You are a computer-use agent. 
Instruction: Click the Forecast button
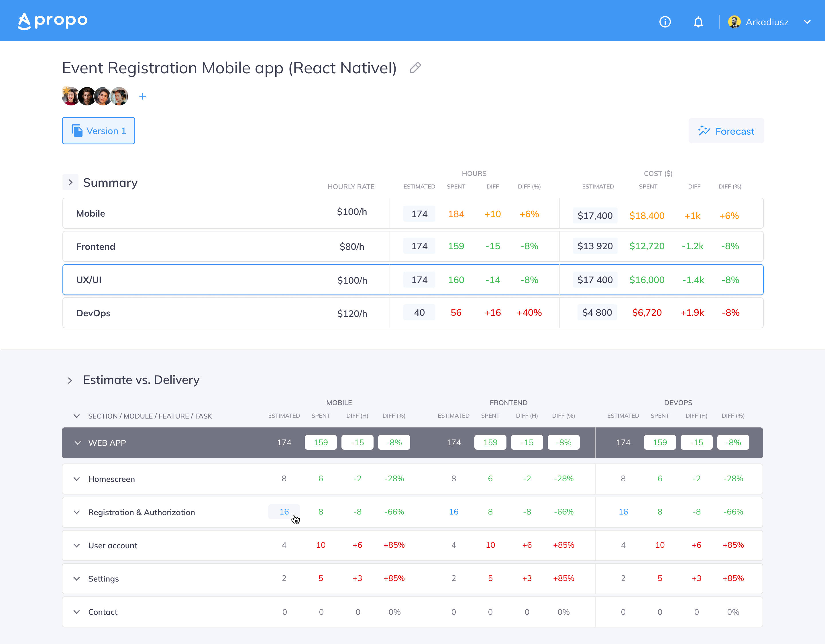726,131
